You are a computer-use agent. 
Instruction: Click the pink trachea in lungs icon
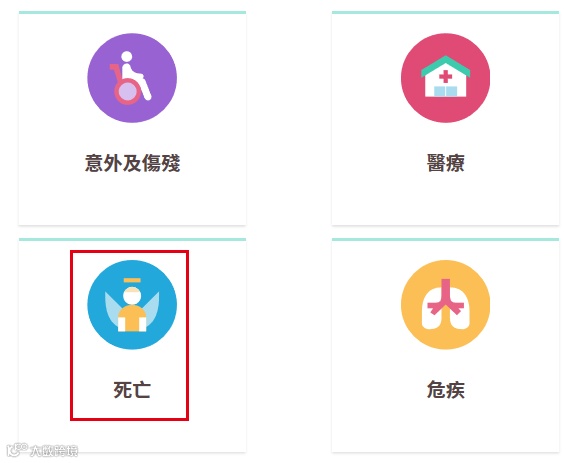pos(445,297)
